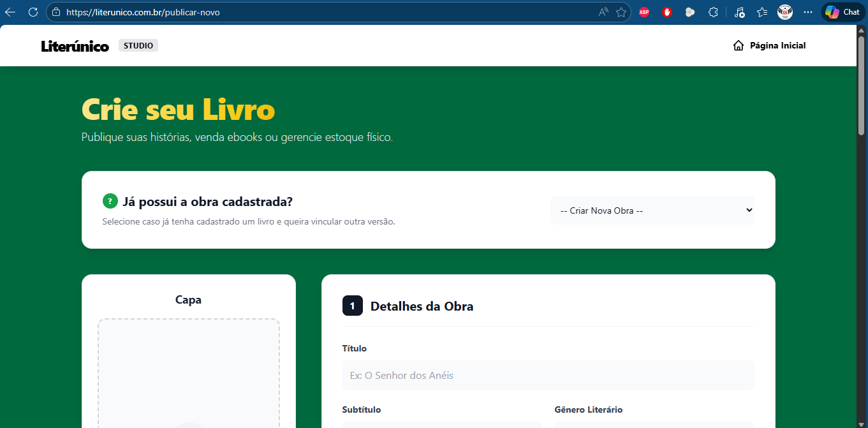
Task: Open the red hand blocker extension
Action: [x=667, y=12]
